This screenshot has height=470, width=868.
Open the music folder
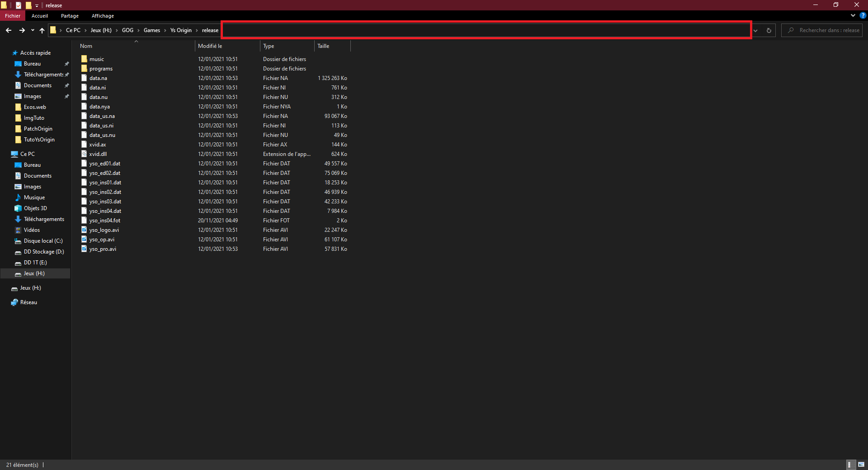[x=96, y=59]
